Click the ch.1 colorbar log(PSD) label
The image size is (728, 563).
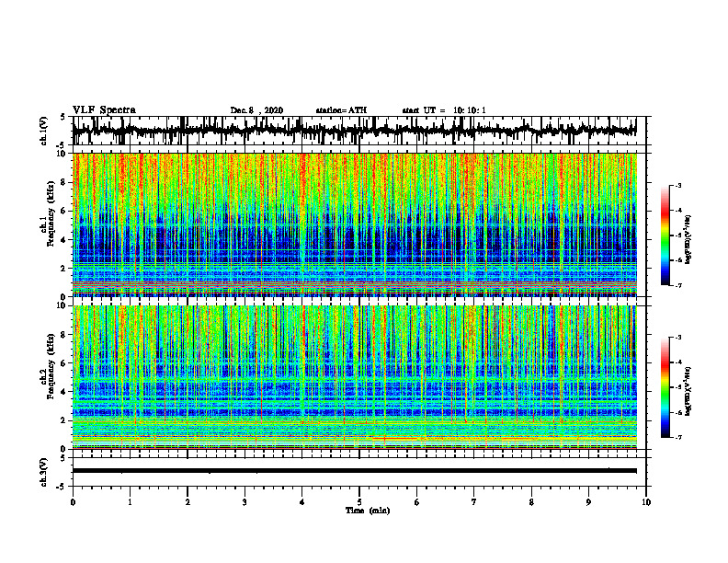(688, 239)
